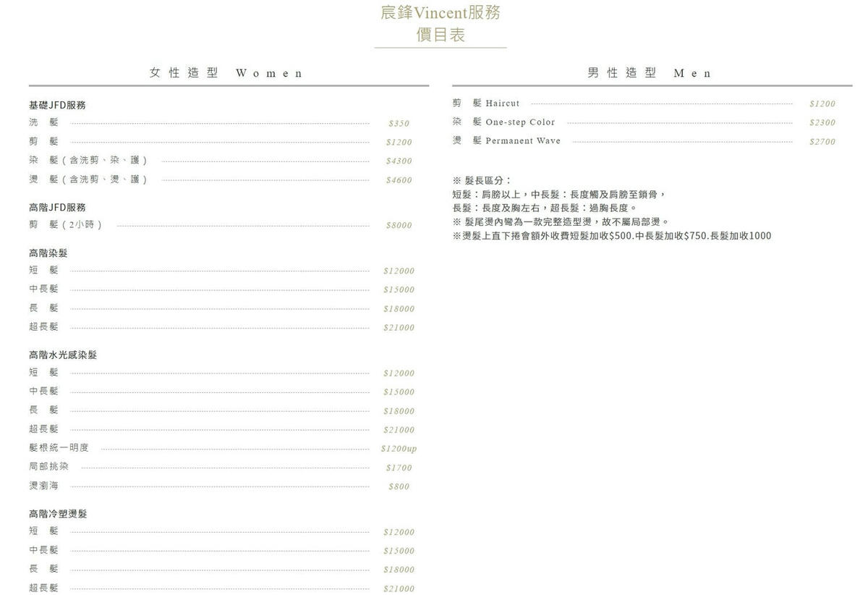Click the $4300 染髮 price under 基礎JFD服務
Image resolution: width=868 pixels, height=595 pixels.
(399, 161)
